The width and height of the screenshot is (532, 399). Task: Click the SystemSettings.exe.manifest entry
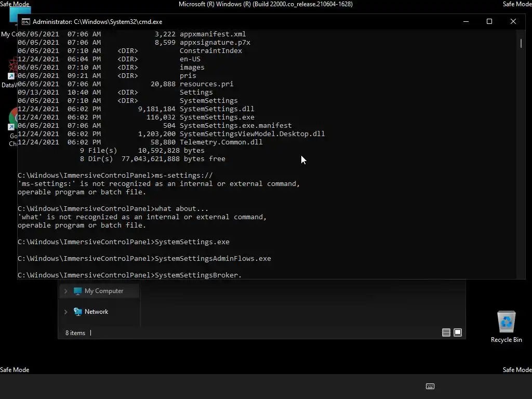[235, 126]
